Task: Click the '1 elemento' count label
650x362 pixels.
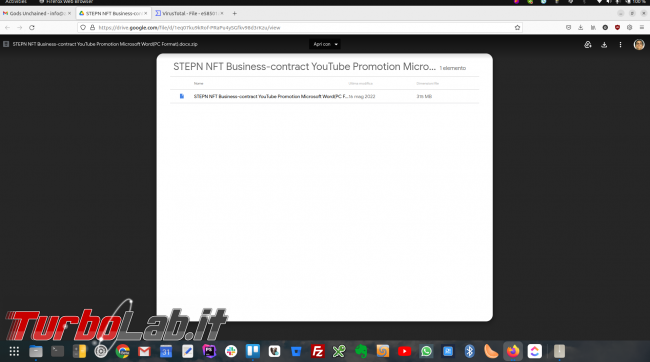Action: point(453,68)
